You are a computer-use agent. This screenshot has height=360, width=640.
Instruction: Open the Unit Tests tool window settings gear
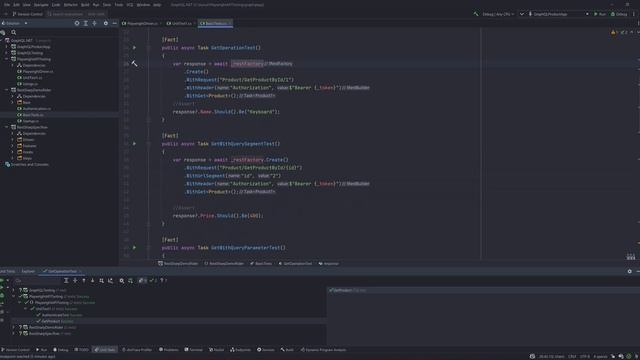click(x=629, y=271)
